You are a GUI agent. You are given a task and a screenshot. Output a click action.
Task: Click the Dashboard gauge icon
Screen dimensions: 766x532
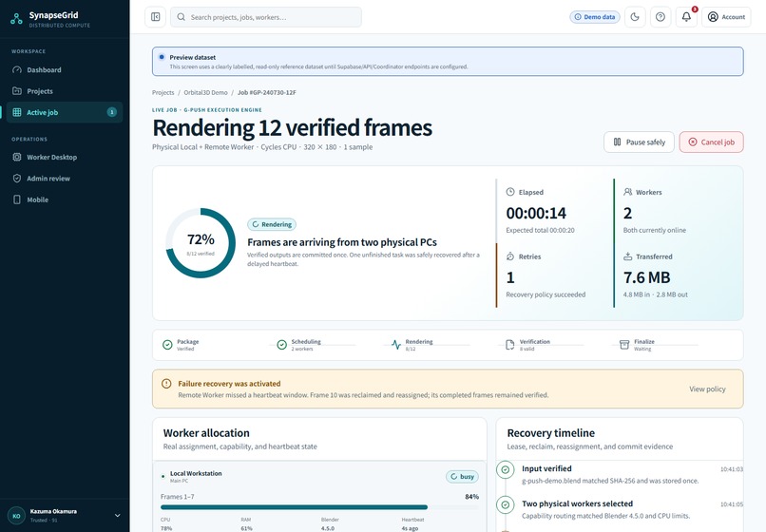[x=17, y=70]
